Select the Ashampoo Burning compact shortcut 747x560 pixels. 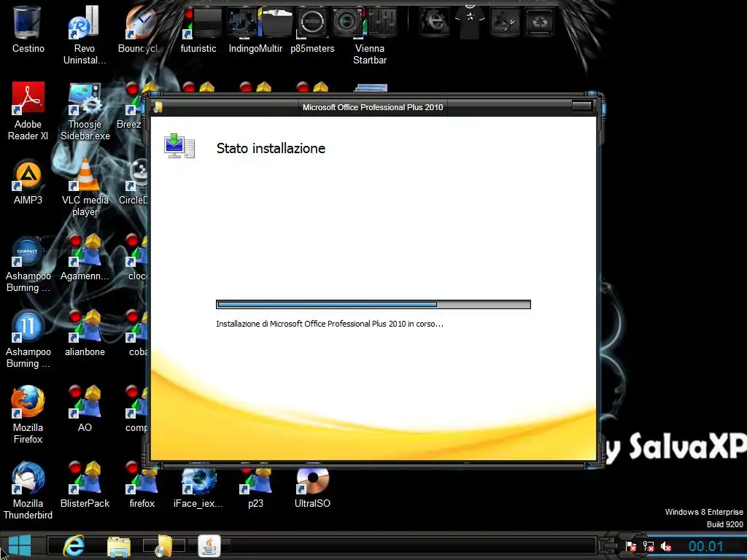28,262
